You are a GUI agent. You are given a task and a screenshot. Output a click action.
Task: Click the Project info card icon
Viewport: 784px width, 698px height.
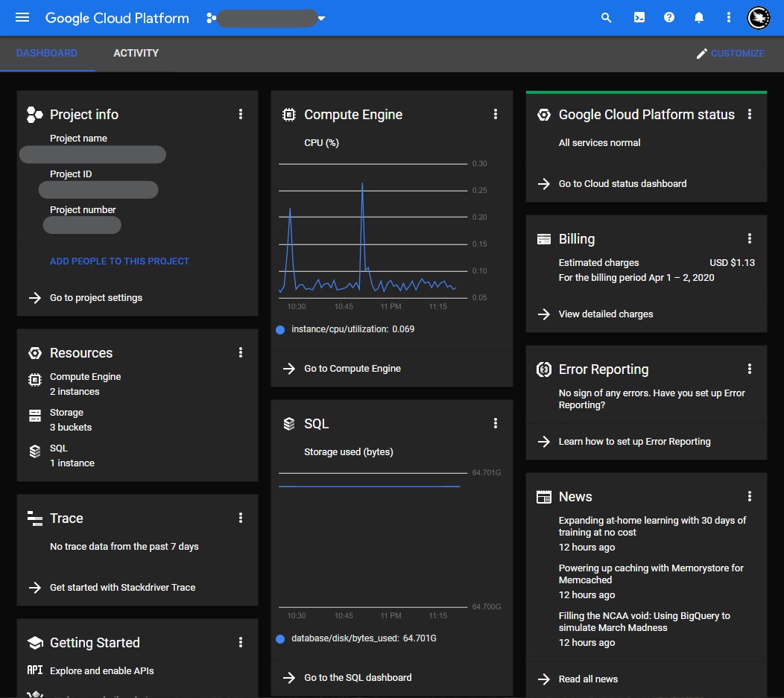tap(34, 115)
